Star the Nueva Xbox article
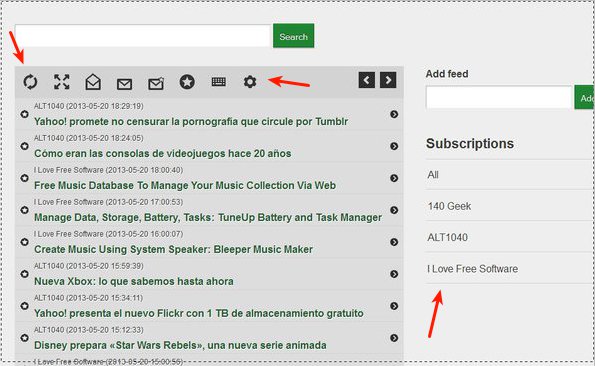The width and height of the screenshot is (595, 366). (x=25, y=274)
